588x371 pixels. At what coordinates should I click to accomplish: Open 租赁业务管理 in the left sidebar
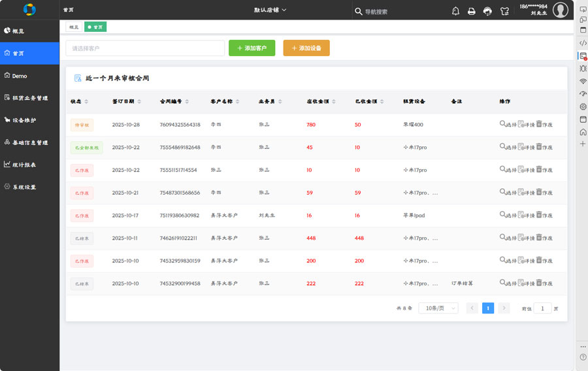click(x=30, y=98)
